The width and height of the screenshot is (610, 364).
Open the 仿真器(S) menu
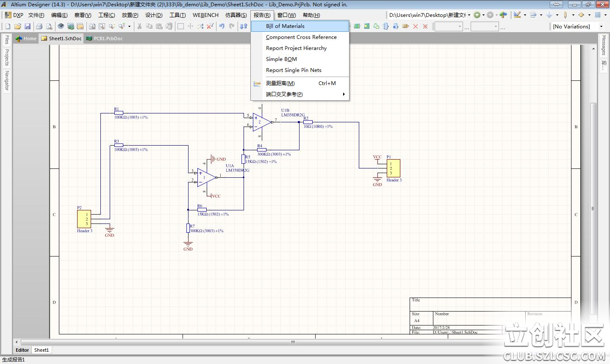236,15
